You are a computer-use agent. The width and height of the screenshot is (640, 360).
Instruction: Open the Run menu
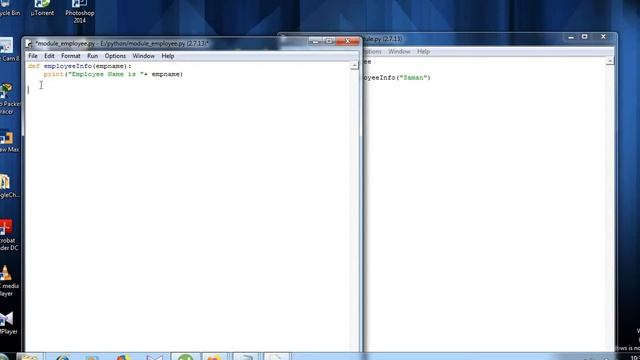point(93,56)
